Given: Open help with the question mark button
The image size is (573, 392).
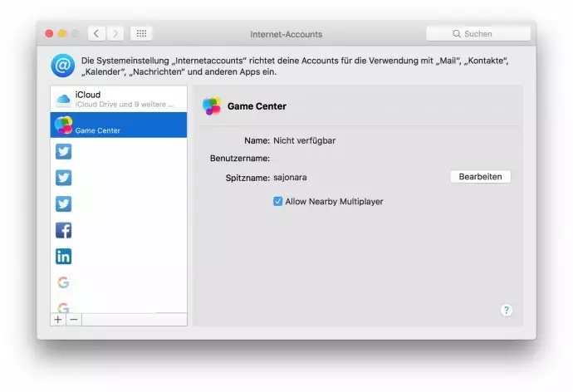Looking at the screenshot, I should tap(507, 310).
